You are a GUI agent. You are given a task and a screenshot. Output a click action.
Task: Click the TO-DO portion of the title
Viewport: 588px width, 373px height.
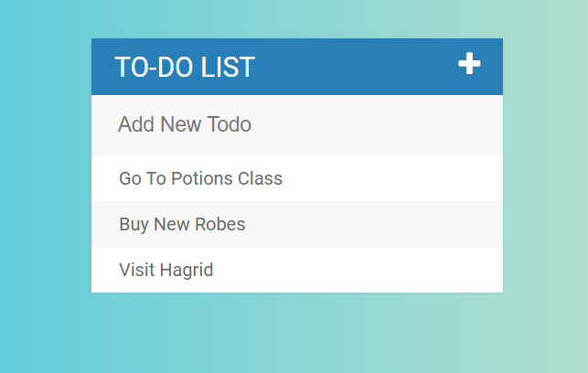tap(155, 67)
